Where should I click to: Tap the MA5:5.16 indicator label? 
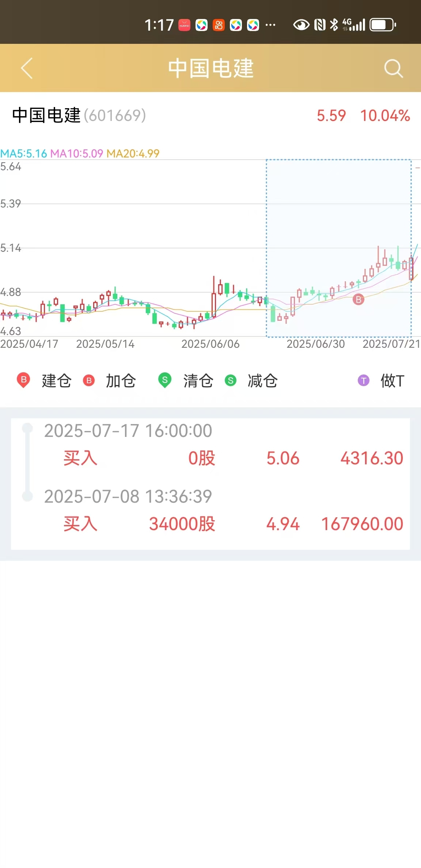[x=24, y=153]
